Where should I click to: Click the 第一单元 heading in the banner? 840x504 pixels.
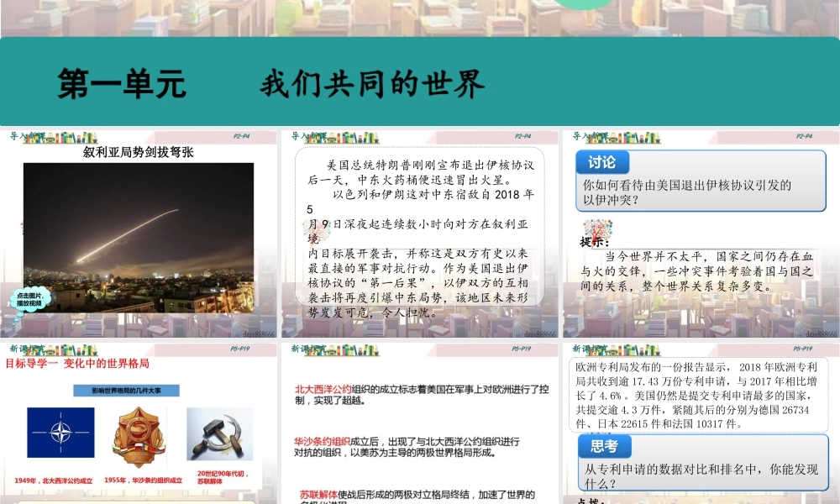(121, 84)
